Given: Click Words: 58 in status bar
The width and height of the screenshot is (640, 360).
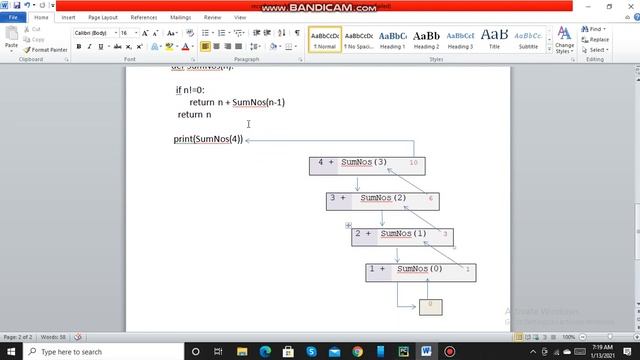Looking at the screenshot, I should click(53, 337).
